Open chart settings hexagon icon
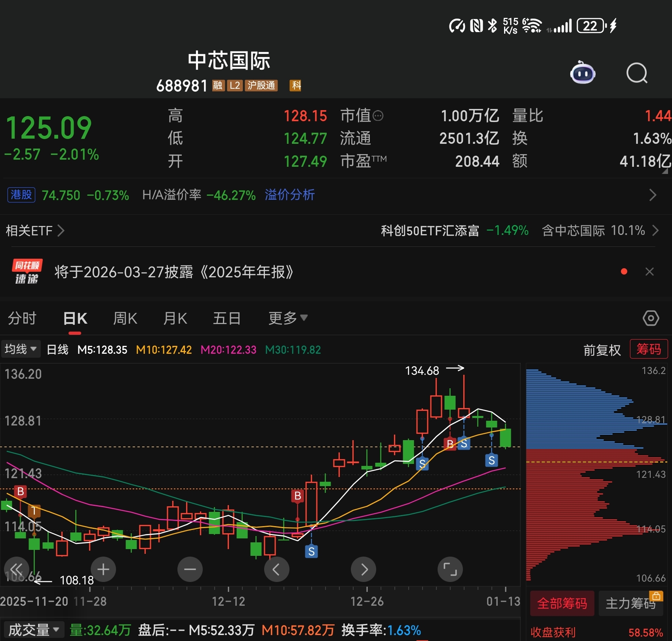 click(x=651, y=318)
